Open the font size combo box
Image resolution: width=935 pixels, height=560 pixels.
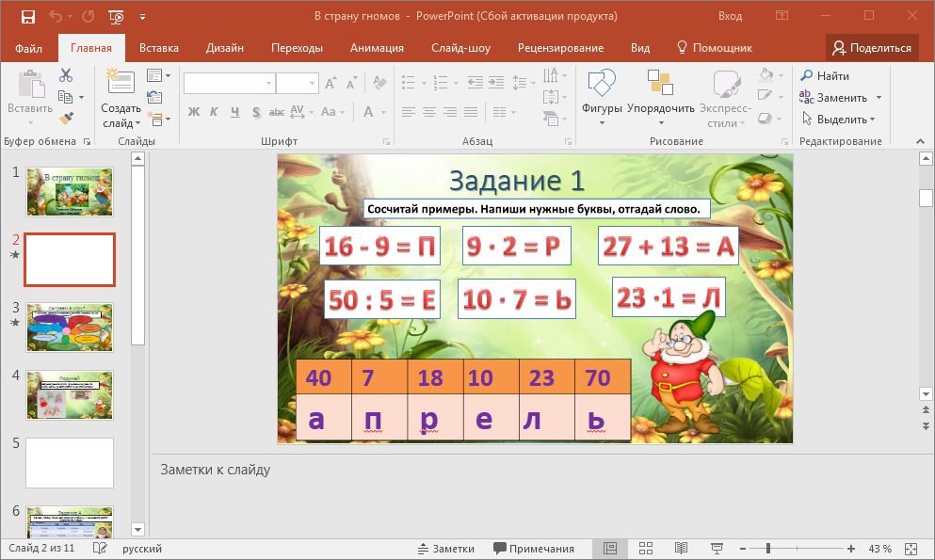(297, 84)
